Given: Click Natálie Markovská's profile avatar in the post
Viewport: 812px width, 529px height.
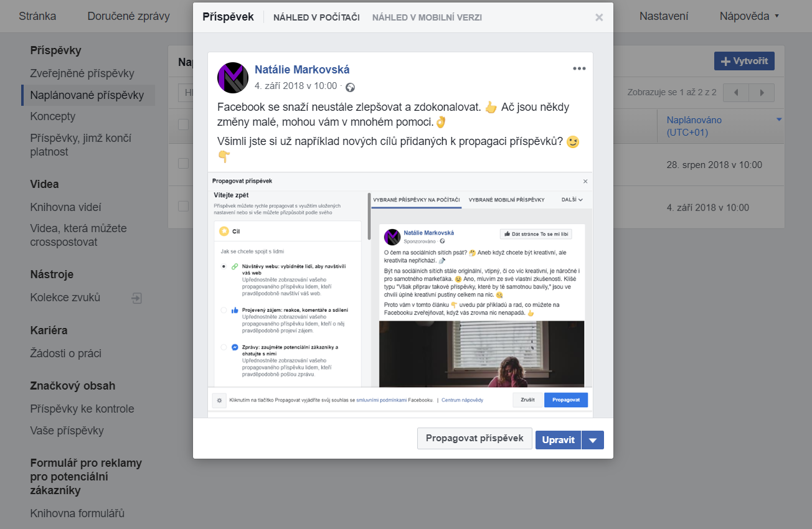Looking at the screenshot, I should [x=233, y=78].
